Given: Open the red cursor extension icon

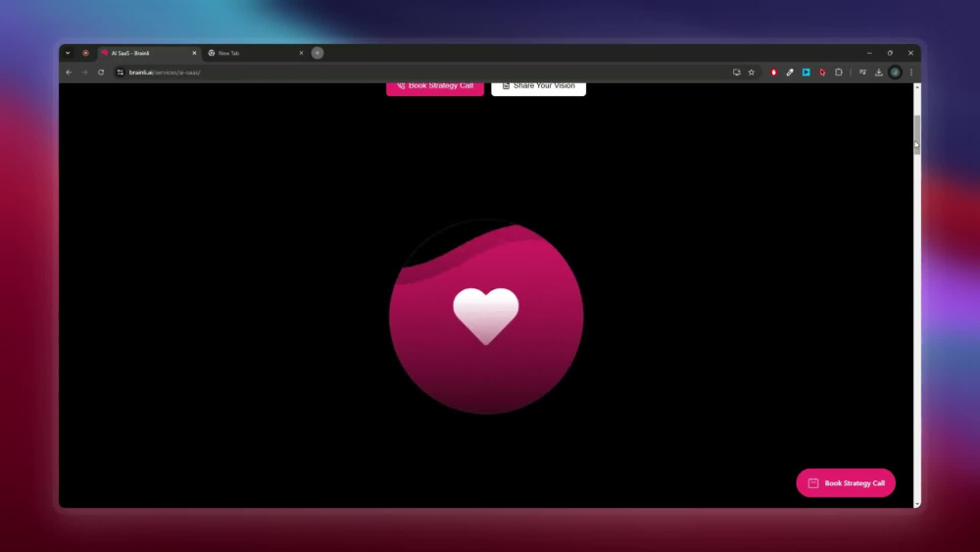Looking at the screenshot, I should coord(822,73).
